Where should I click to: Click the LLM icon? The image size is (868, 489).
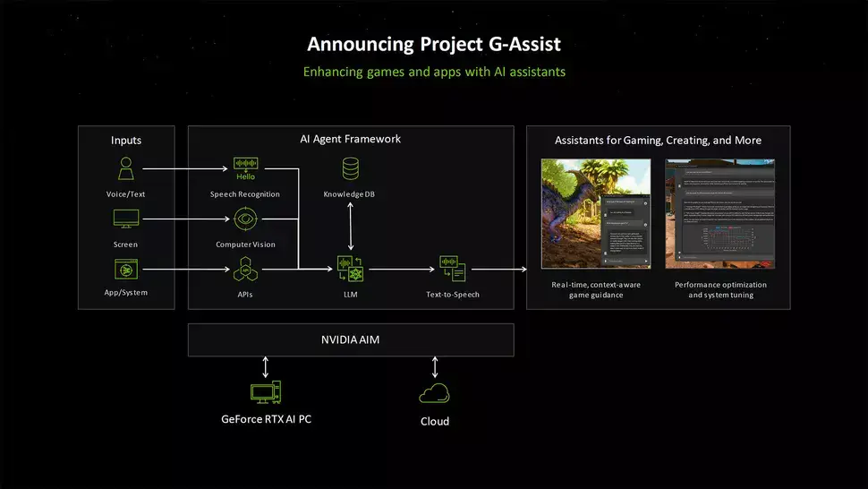pos(351,270)
